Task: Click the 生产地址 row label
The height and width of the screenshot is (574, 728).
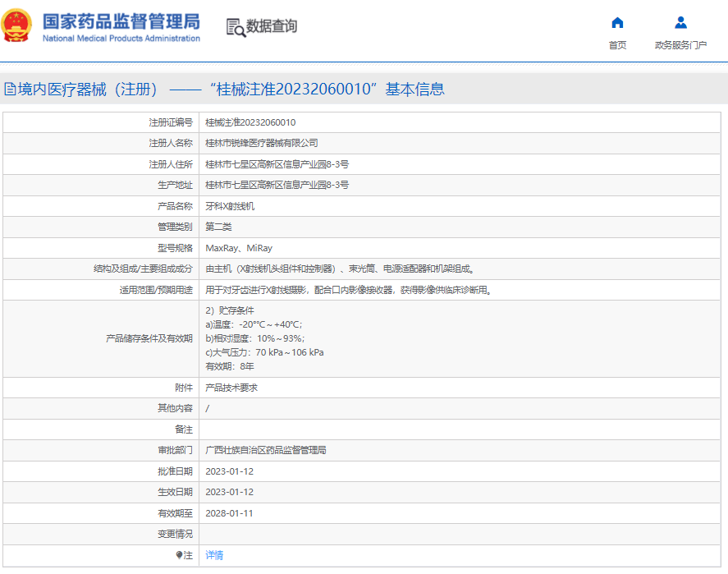Action: (x=175, y=185)
